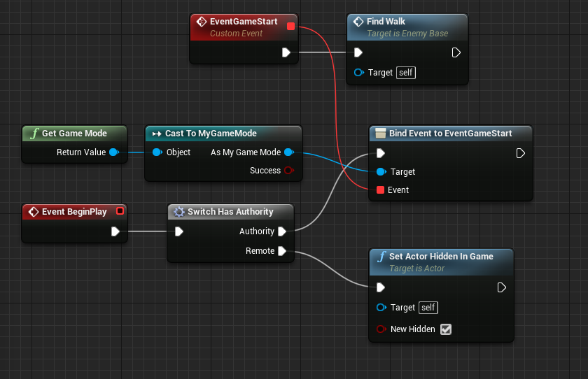Click the Find Walk Target pin
The width and height of the screenshot is (588, 379).
(359, 72)
